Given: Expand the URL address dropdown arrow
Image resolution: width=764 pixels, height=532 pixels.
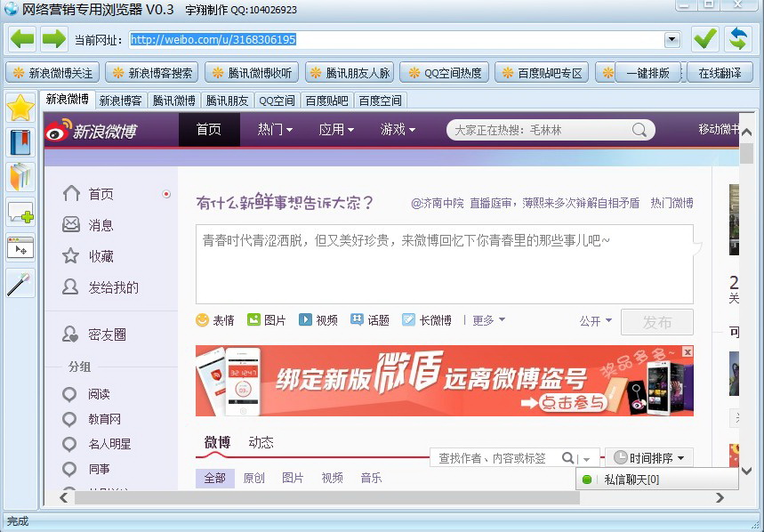Looking at the screenshot, I should click(x=672, y=40).
